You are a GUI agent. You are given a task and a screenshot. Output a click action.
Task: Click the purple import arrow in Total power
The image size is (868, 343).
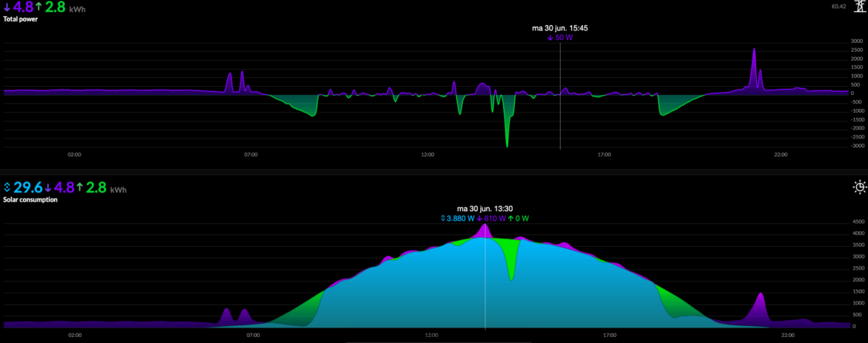tap(7, 7)
